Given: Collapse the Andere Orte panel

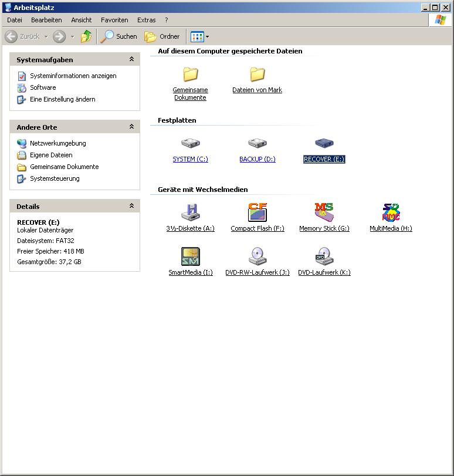Looking at the screenshot, I should pos(132,127).
